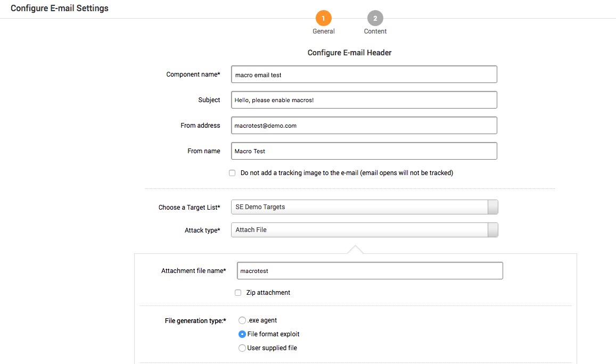Viewport: 616px width, 364px height.
Task: Pick the User supplied file radio option
Action: 242,348
